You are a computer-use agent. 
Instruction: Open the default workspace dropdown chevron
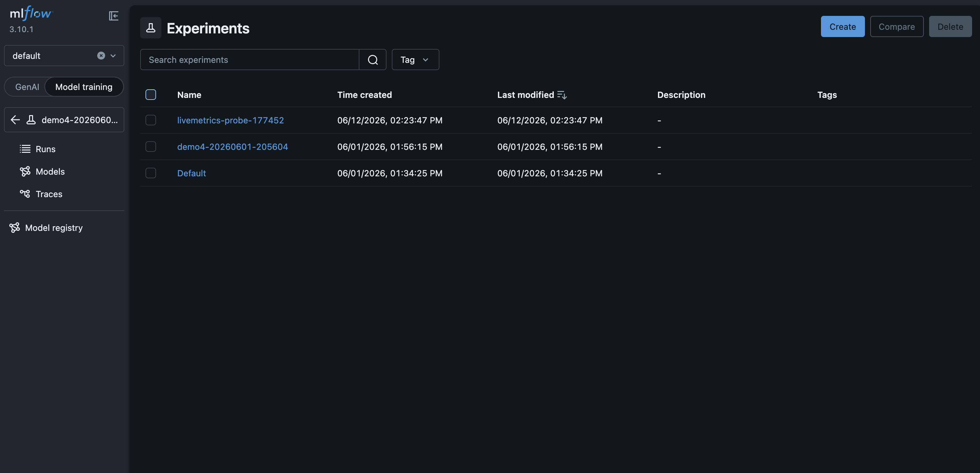tap(113, 56)
